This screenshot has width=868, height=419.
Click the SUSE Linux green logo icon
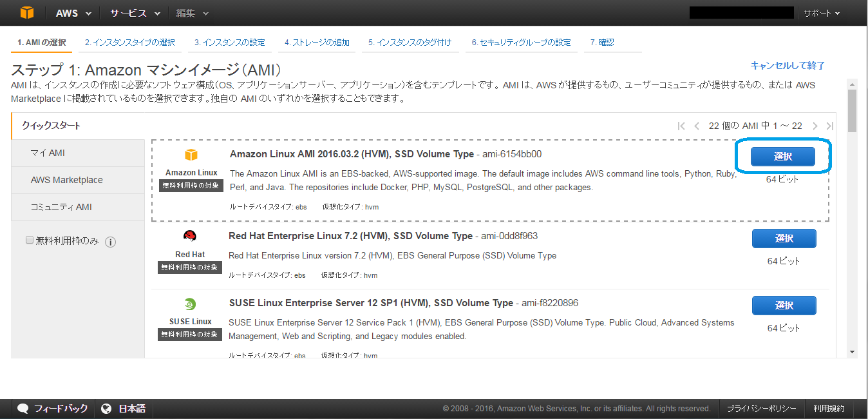190,304
